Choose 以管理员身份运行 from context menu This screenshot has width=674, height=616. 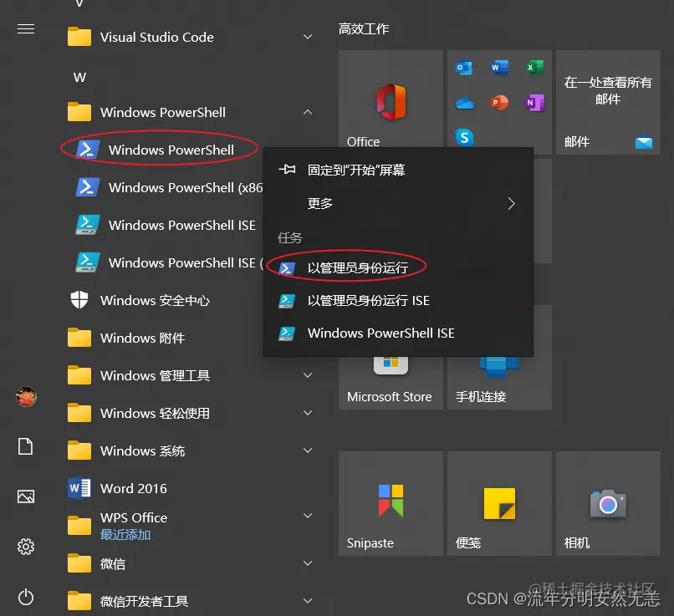coord(398,267)
